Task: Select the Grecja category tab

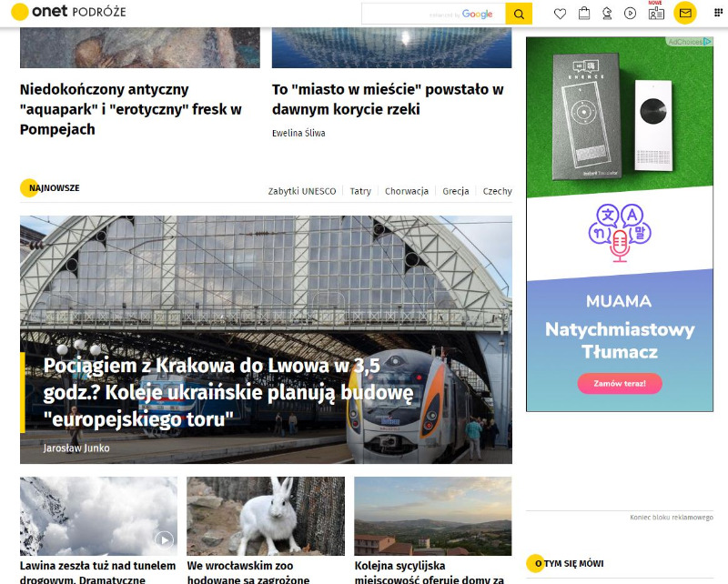Action: tap(456, 191)
